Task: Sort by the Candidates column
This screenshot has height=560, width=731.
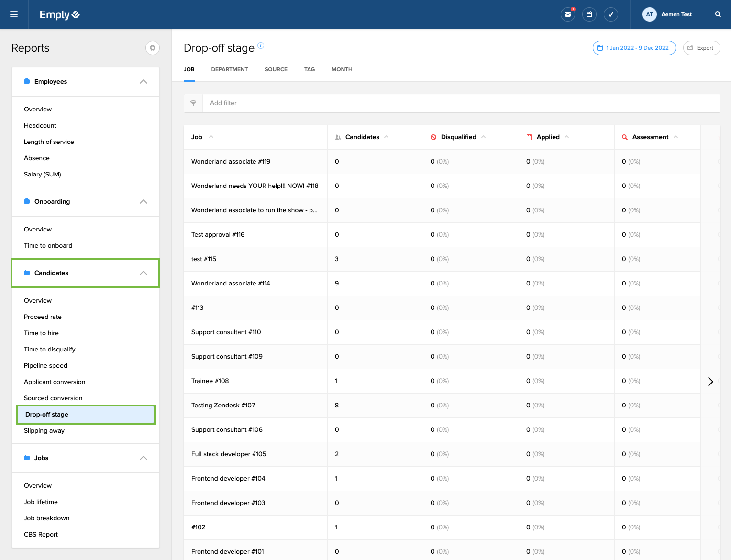Action: click(x=362, y=137)
